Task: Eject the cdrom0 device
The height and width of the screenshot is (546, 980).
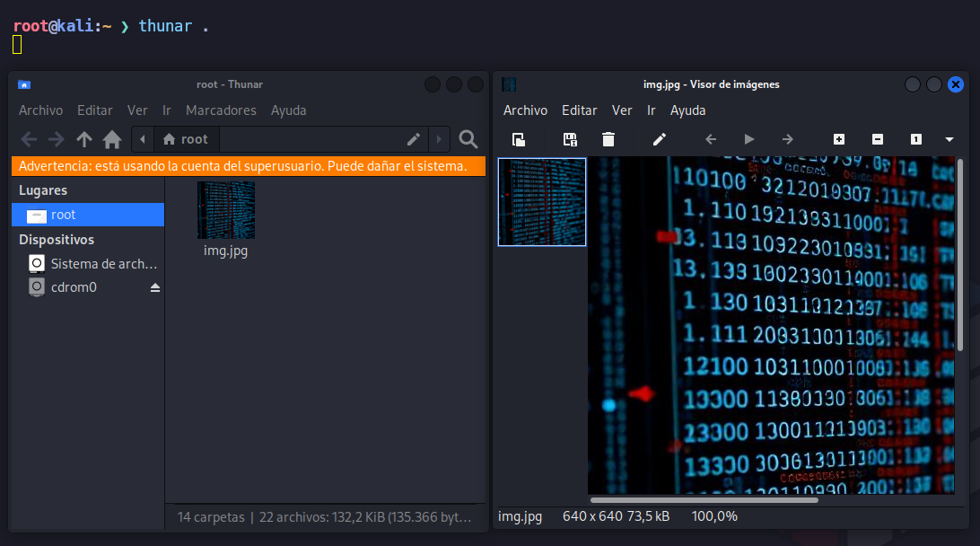Action: [154, 287]
